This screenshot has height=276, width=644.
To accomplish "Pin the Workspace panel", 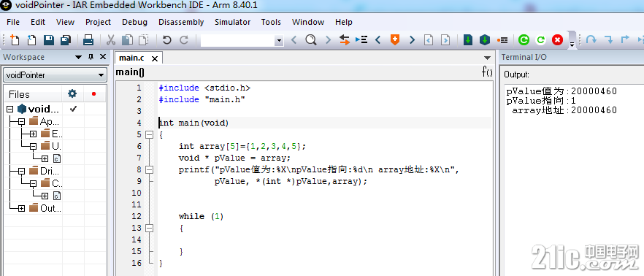I will [91, 57].
